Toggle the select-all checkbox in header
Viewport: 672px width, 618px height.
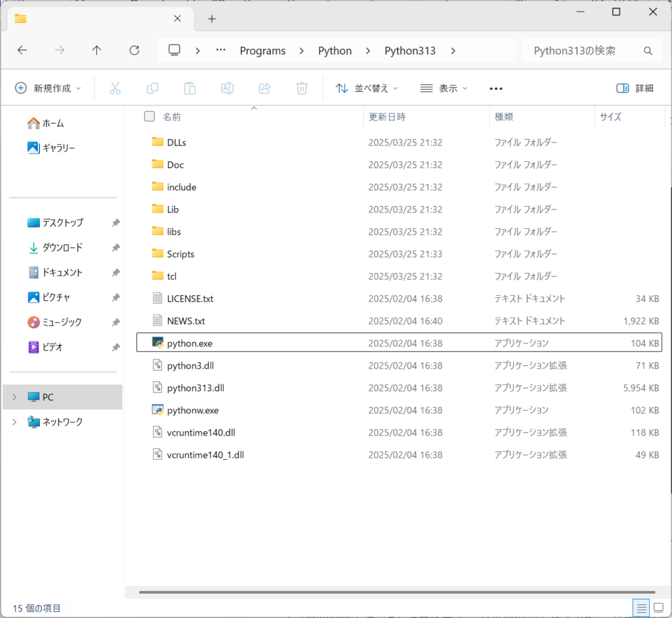pos(150,116)
